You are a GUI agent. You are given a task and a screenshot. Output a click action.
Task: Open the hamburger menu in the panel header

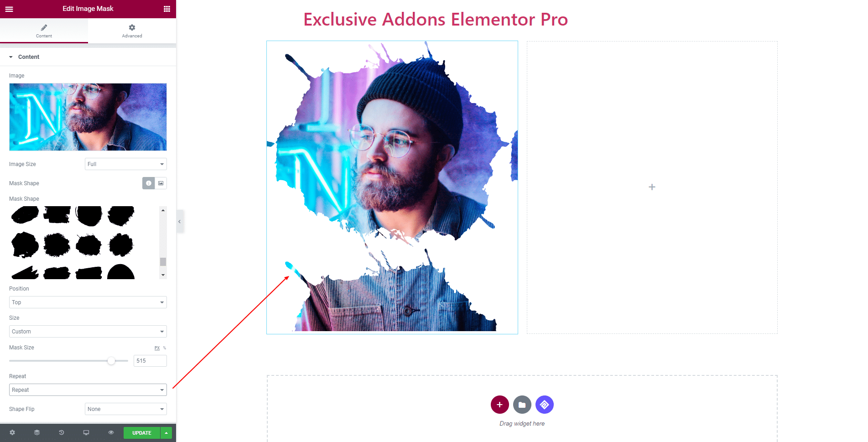point(9,9)
